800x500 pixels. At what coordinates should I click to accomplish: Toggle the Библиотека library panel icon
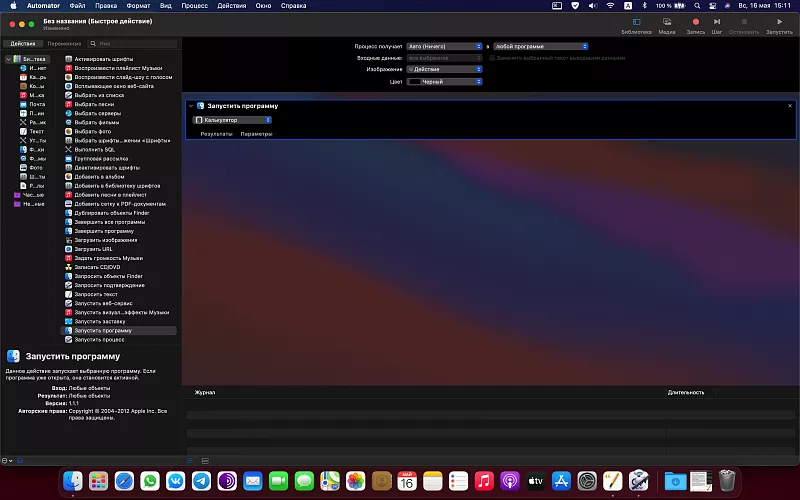(x=635, y=21)
